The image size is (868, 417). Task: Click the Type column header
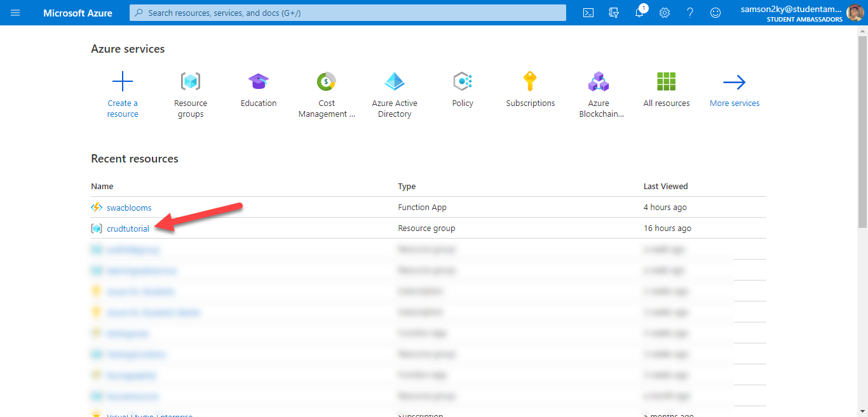coord(407,187)
